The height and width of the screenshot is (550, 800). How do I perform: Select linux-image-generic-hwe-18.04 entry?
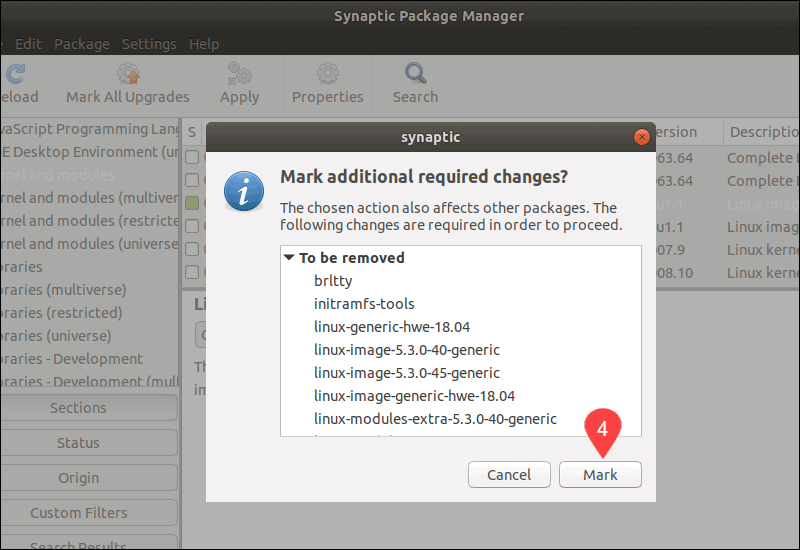[414, 395]
